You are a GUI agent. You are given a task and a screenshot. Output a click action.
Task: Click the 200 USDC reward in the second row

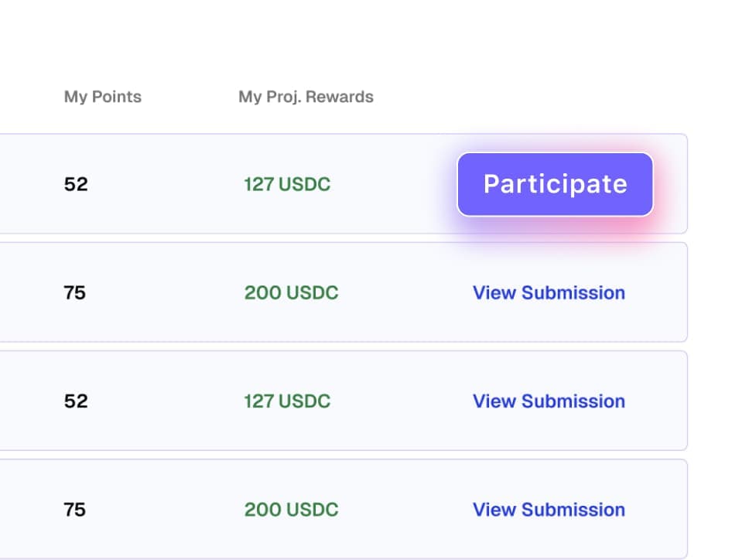(x=291, y=293)
